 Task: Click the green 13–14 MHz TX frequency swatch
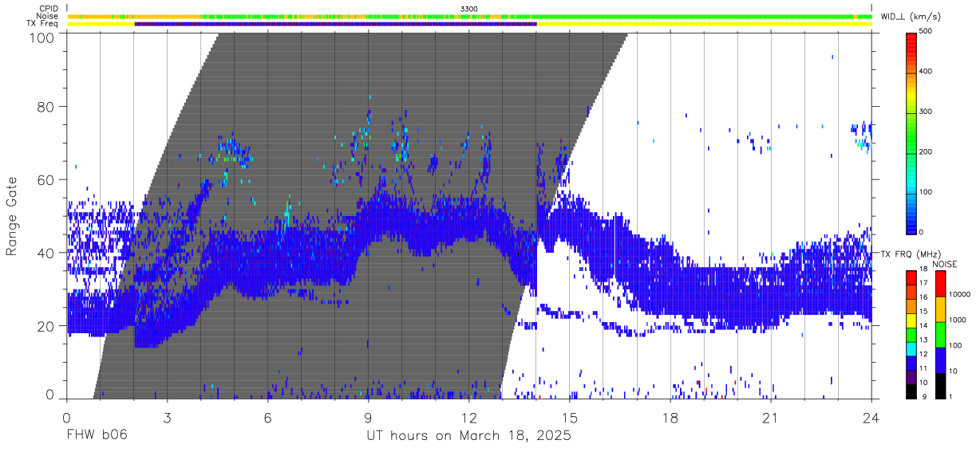[911, 333]
